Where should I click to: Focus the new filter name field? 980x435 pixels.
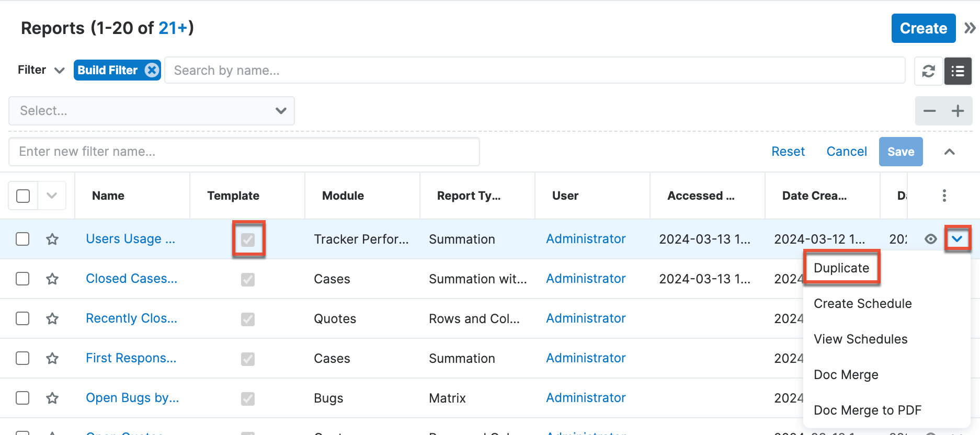[x=244, y=152]
